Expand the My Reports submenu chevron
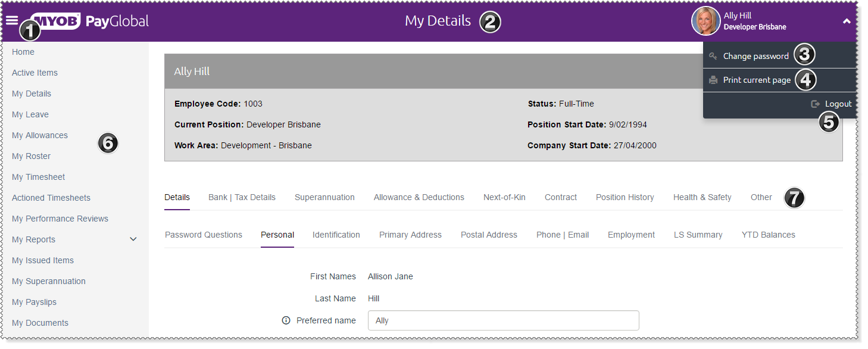The height and width of the screenshot is (349, 868). coord(133,239)
